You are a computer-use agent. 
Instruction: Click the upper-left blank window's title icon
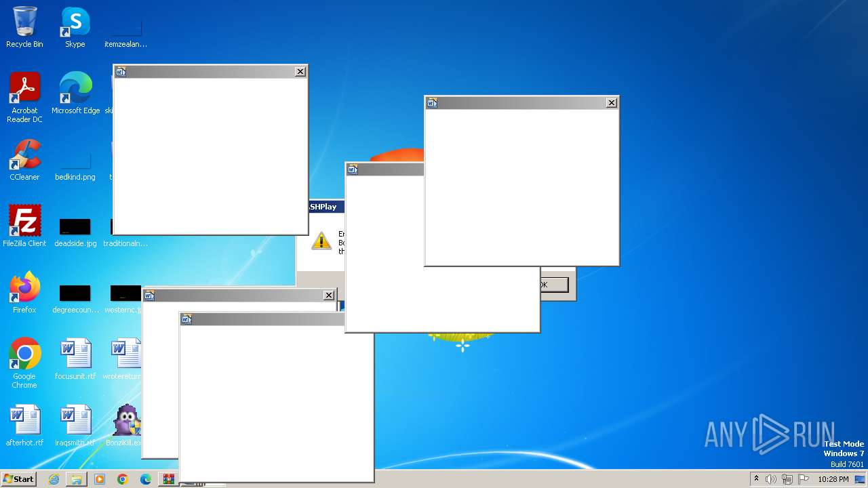pos(121,72)
